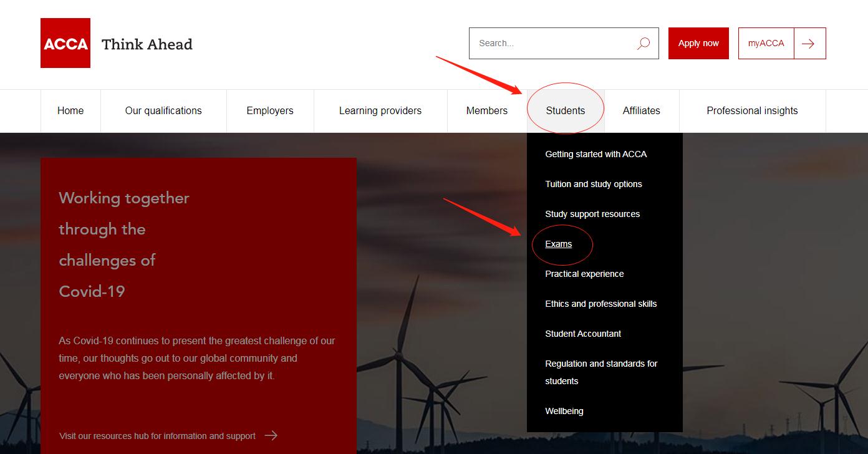Open the Employers menu

pyautogui.click(x=270, y=111)
